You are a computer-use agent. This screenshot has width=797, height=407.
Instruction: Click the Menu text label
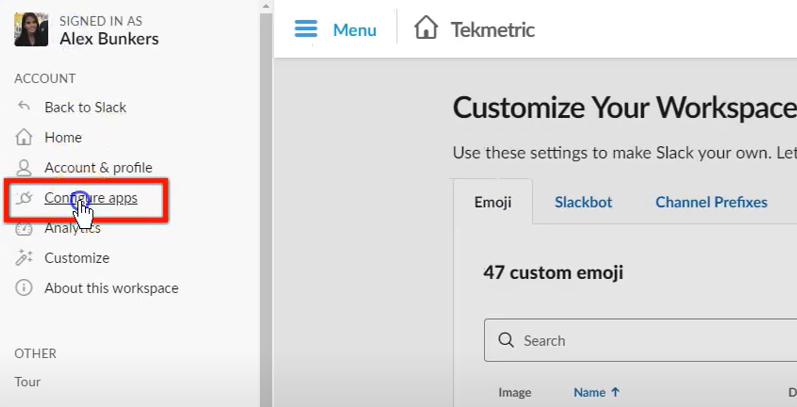coord(355,30)
